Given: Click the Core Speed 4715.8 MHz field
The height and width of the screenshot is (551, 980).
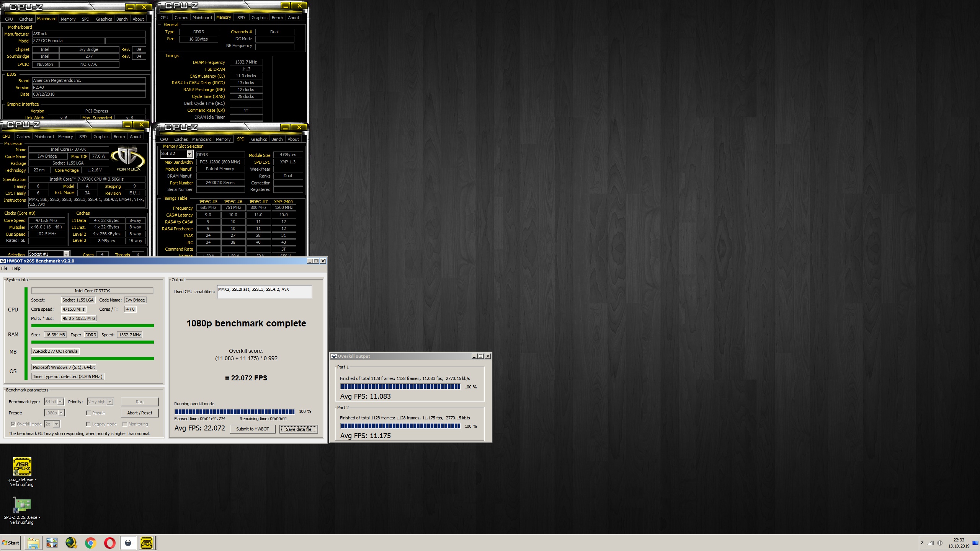Looking at the screenshot, I should [47, 220].
